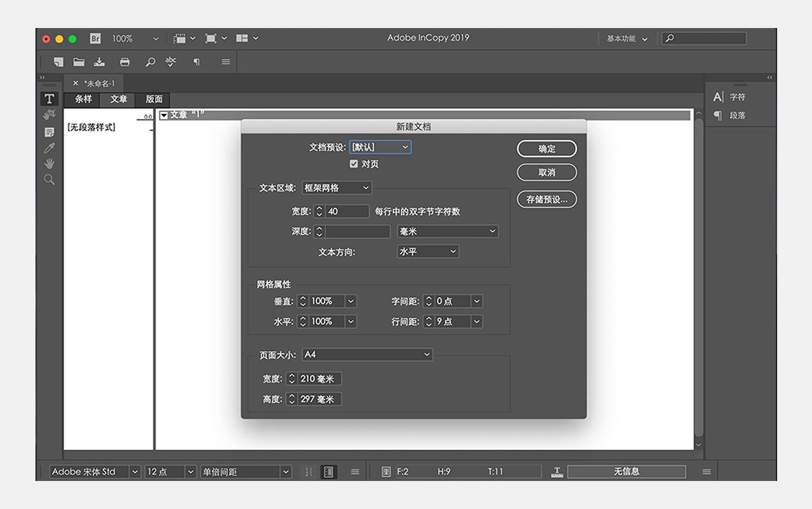The image size is (812, 509).
Task: Open the 单倍间距 spacing dropdown in status bar
Action: click(246, 472)
